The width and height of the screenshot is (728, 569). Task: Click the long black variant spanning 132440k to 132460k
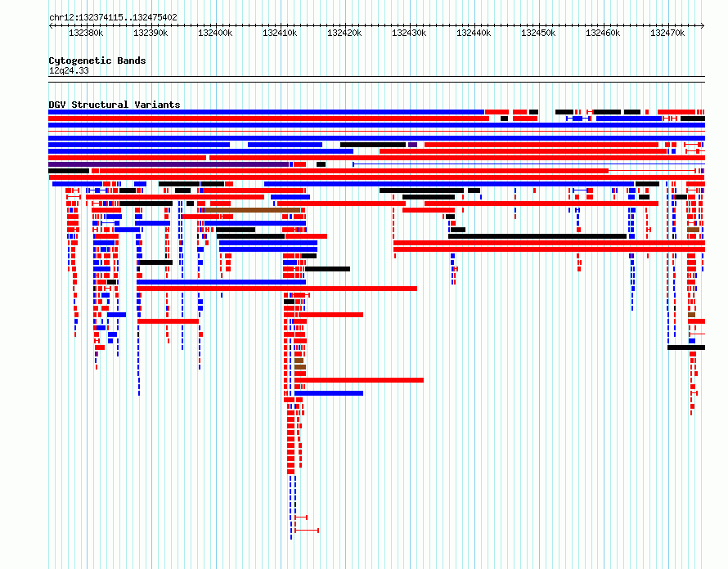[537, 236]
